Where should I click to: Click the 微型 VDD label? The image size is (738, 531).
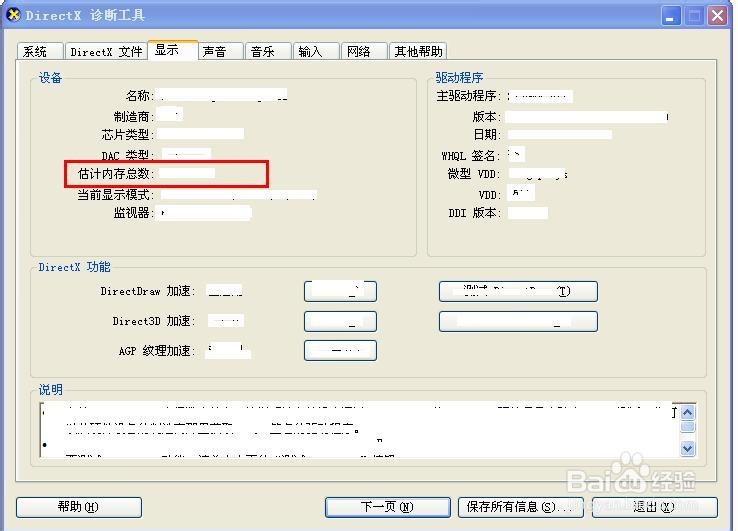(x=474, y=174)
